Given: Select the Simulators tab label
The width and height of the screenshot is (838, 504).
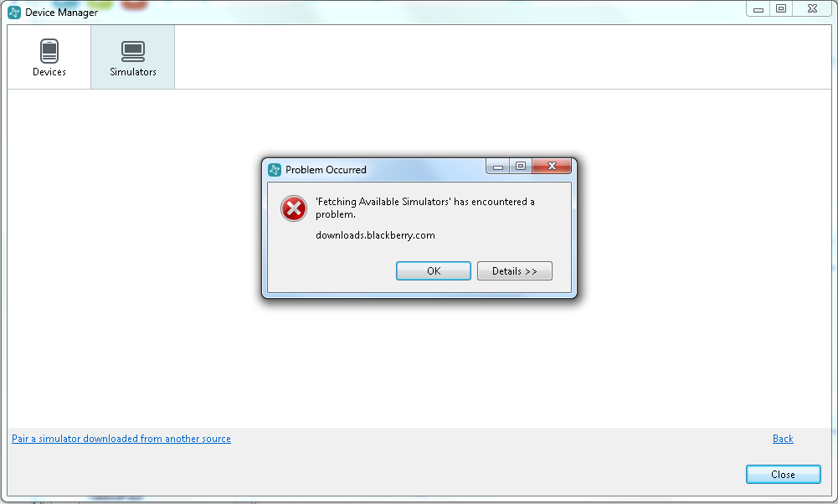Looking at the screenshot, I should click(133, 72).
